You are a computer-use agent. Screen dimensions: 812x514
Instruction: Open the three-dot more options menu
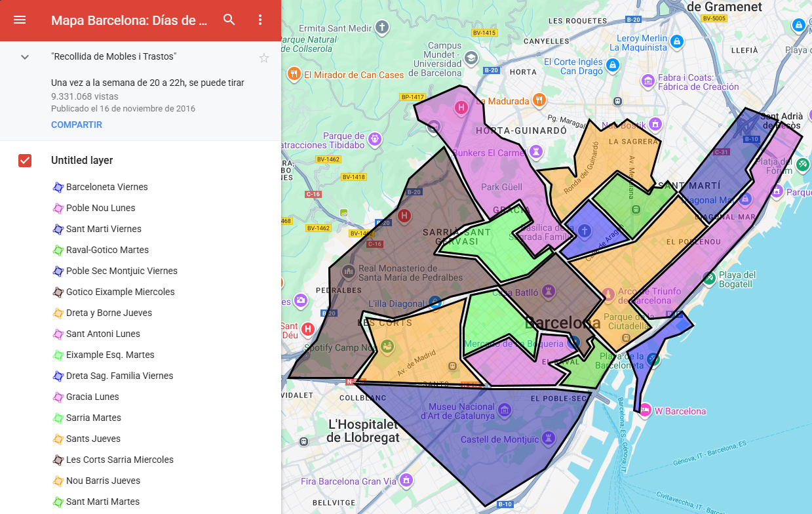(260, 20)
